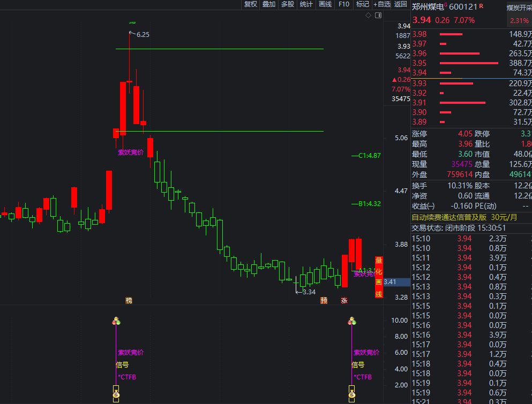Click the 涨停 value 4.05

click(465, 134)
